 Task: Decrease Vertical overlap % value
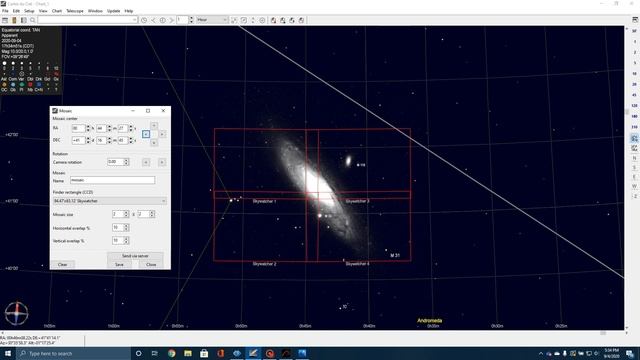pos(126,242)
